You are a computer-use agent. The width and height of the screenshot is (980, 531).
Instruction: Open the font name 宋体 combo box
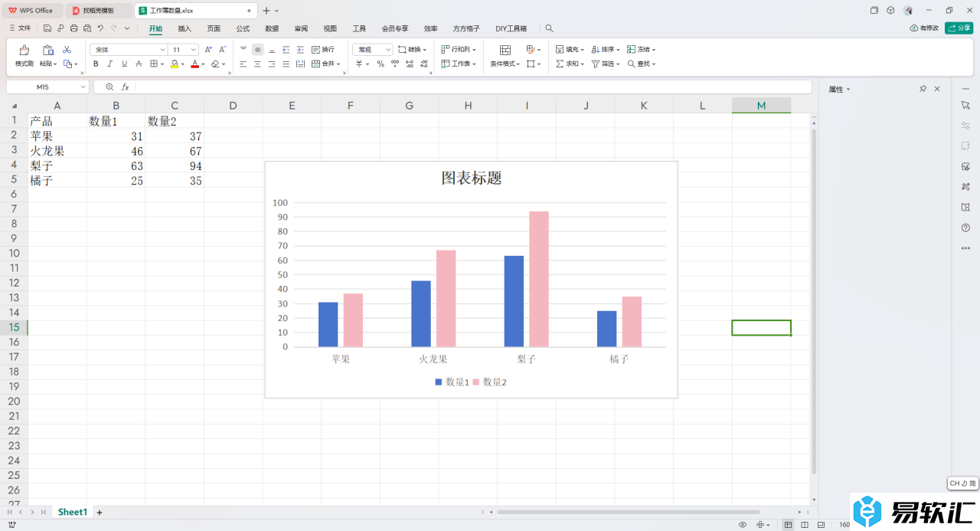point(129,50)
